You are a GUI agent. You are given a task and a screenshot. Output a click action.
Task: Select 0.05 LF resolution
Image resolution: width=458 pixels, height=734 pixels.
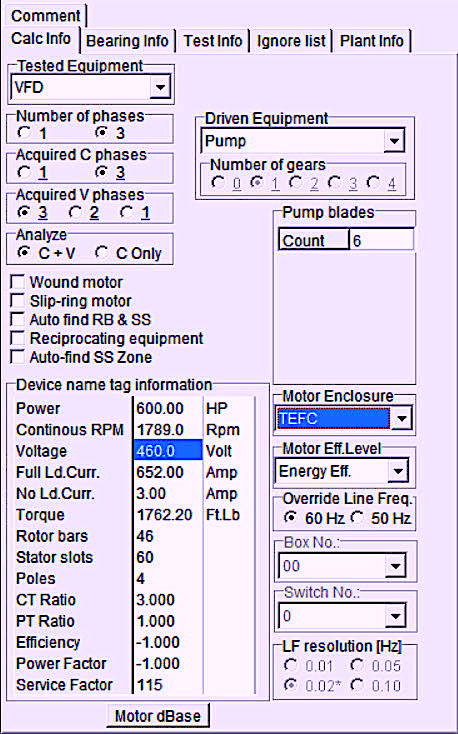click(357, 665)
